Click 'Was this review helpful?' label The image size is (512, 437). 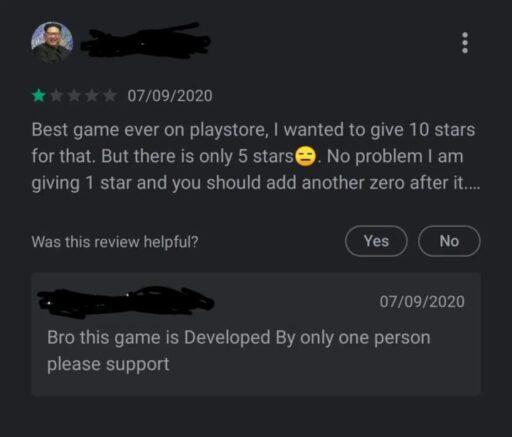[115, 242]
